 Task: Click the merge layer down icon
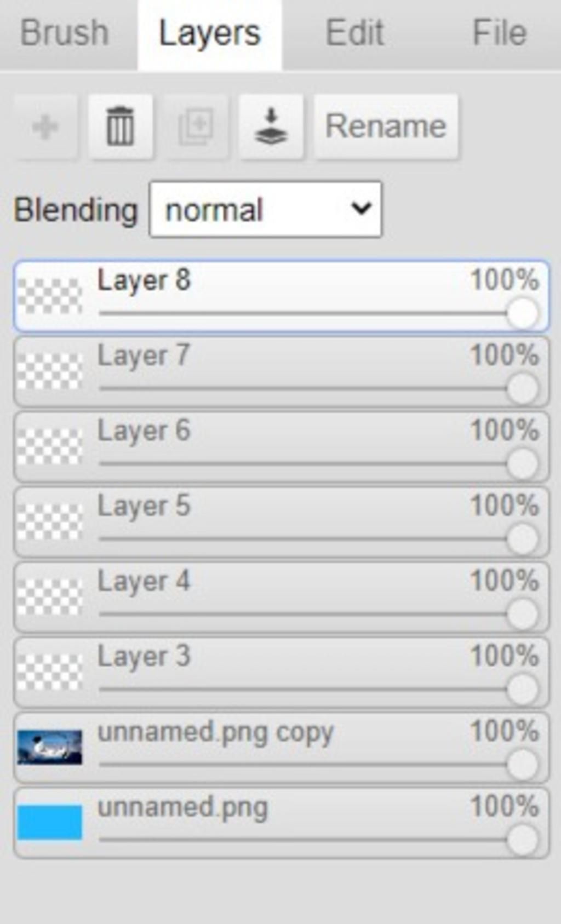[x=271, y=127]
